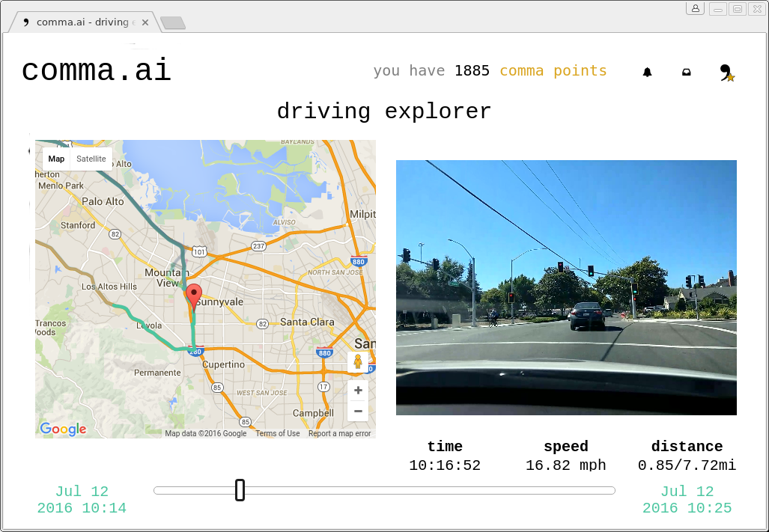Open a new browser tab

173,22
